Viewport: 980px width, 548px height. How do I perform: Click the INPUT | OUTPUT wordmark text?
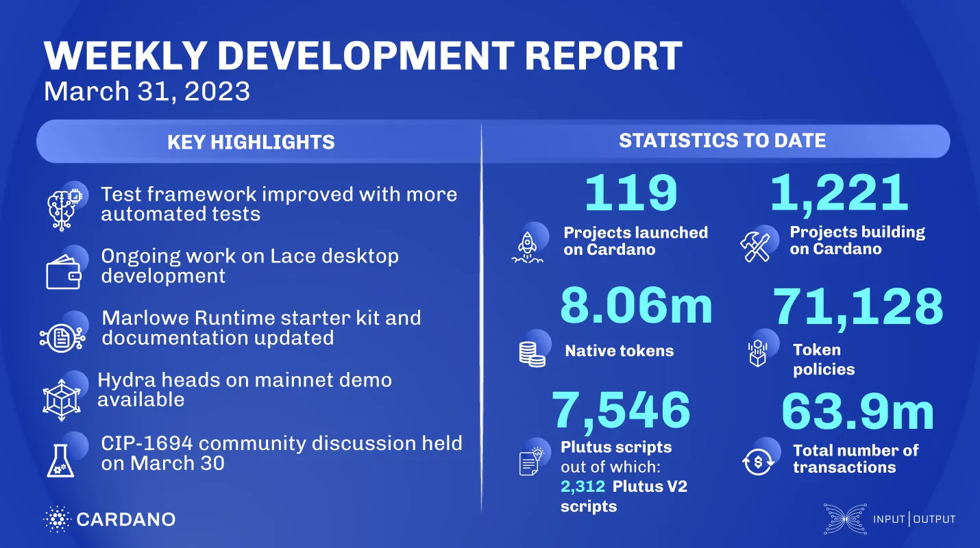[914, 519]
